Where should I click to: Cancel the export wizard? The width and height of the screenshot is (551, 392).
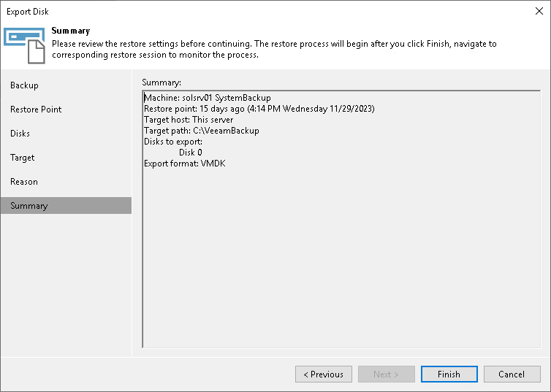click(x=512, y=374)
